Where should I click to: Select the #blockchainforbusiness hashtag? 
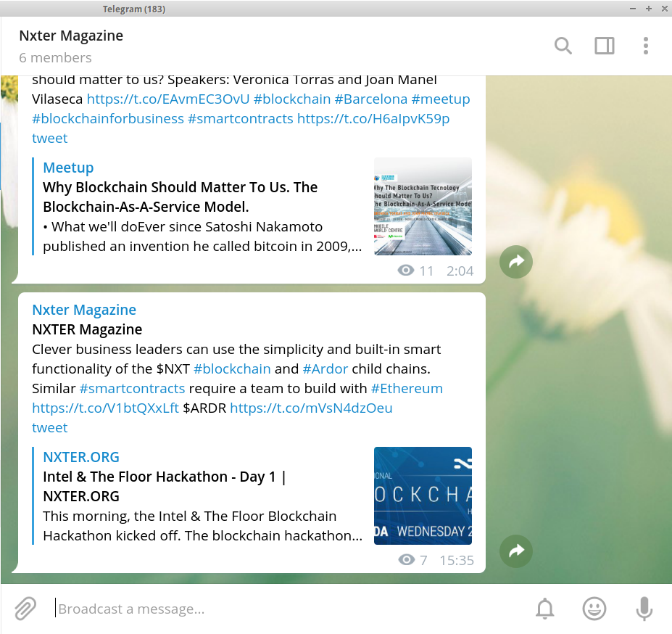(108, 119)
